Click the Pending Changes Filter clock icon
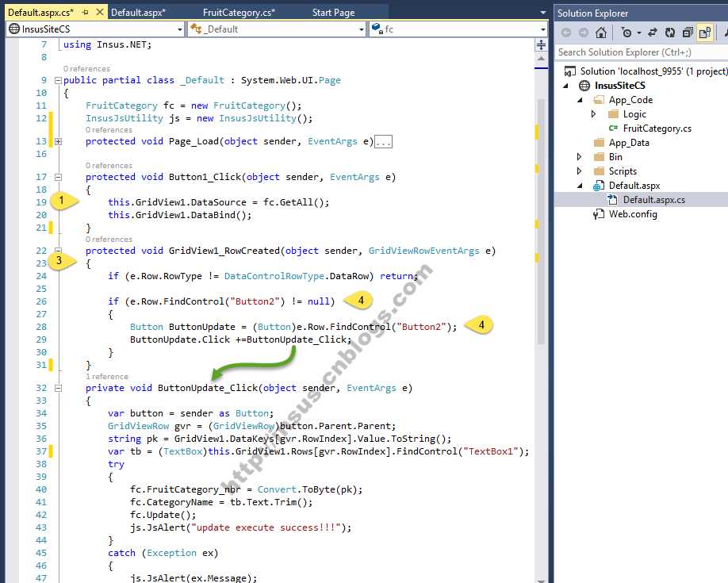 [626, 33]
